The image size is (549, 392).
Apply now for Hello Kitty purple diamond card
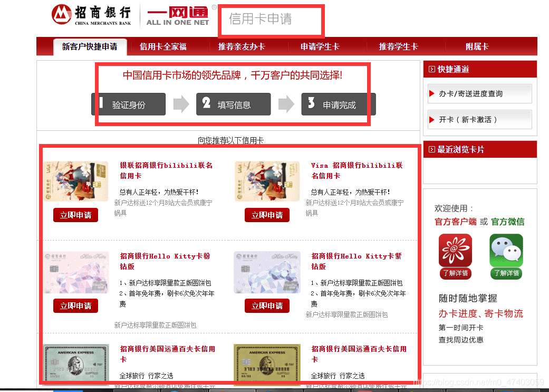tap(267, 305)
